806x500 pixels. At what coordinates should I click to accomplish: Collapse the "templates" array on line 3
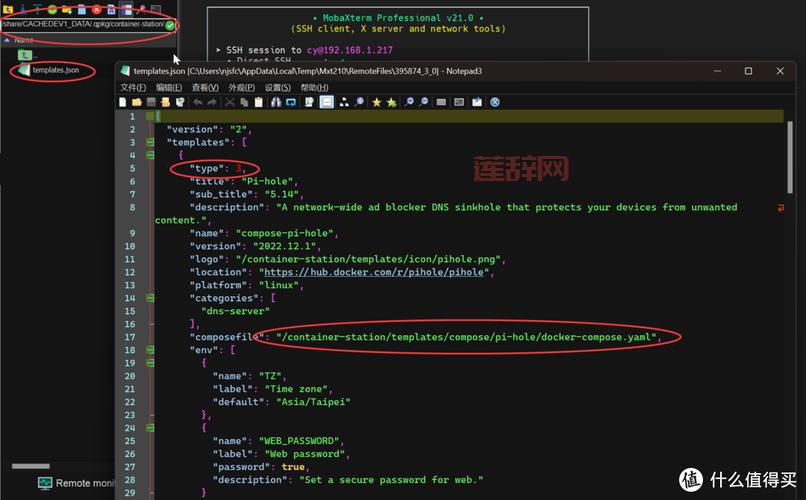pyautogui.click(x=150, y=142)
